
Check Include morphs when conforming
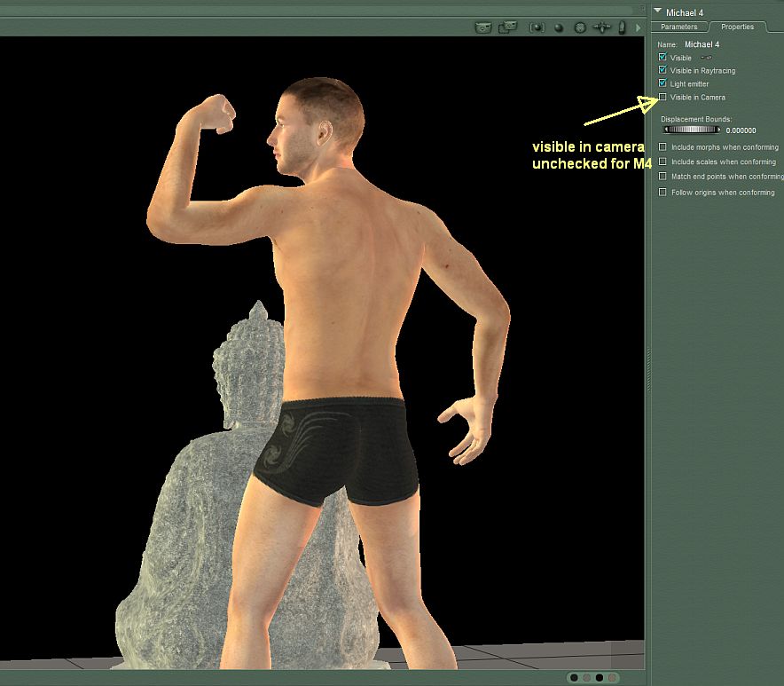[x=662, y=147]
